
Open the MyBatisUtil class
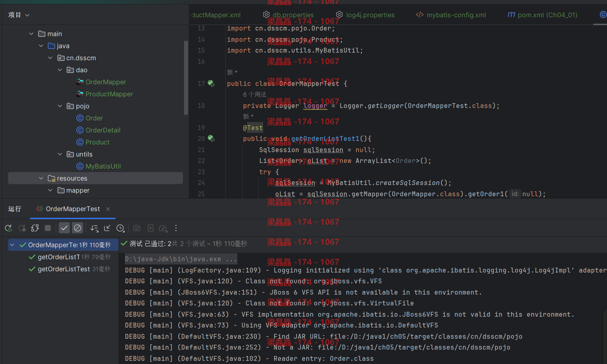point(103,166)
